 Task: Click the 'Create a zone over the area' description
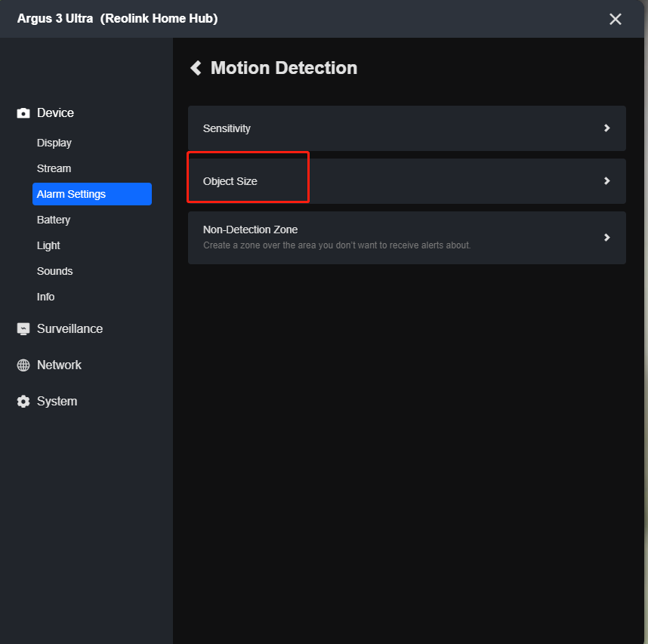pyautogui.click(x=337, y=245)
